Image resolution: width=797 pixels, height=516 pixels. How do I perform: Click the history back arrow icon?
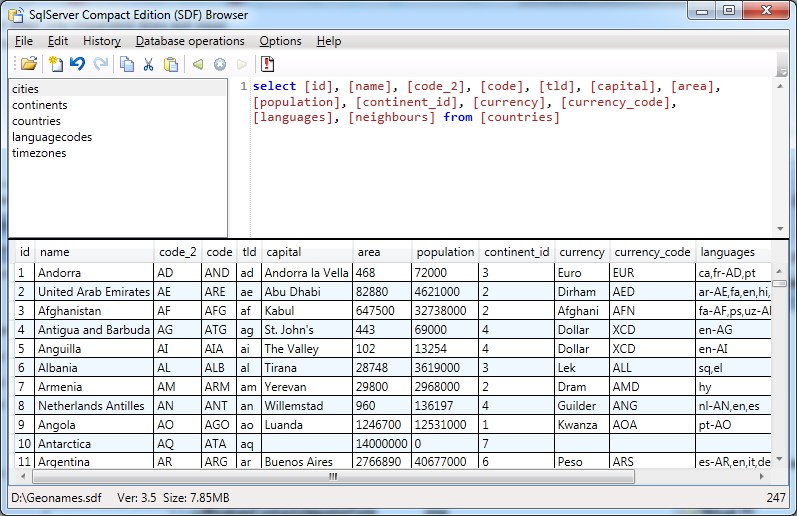click(198, 64)
